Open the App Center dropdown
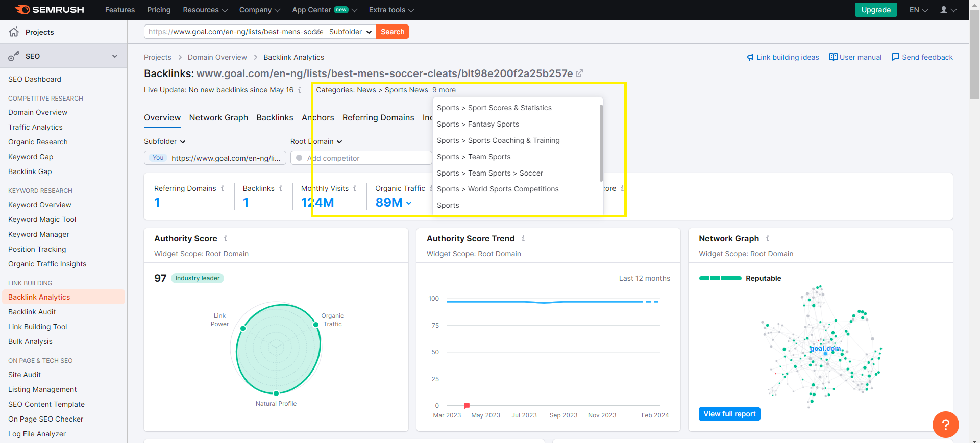This screenshot has height=443, width=980. point(325,10)
